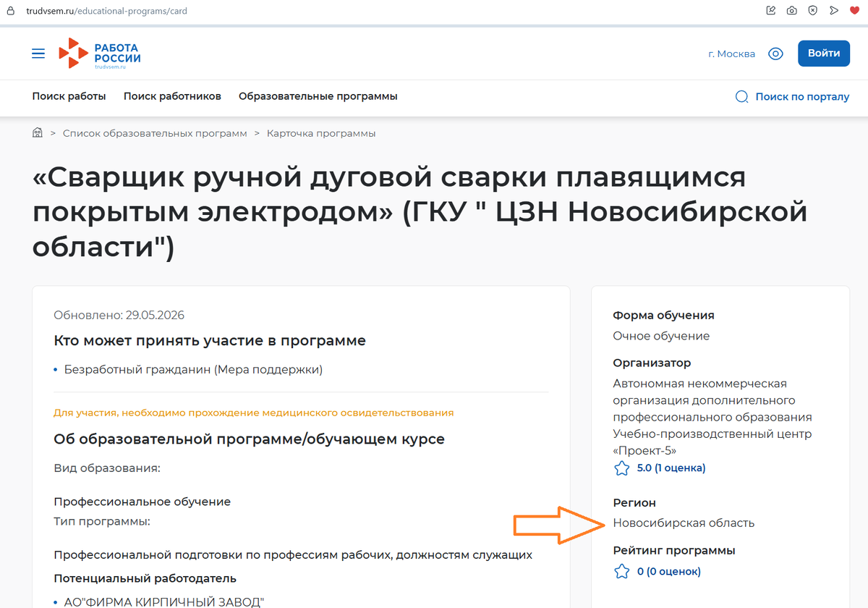The height and width of the screenshot is (608, 868).
Task: Change the city г. Москва
Action: pos(731,54)
